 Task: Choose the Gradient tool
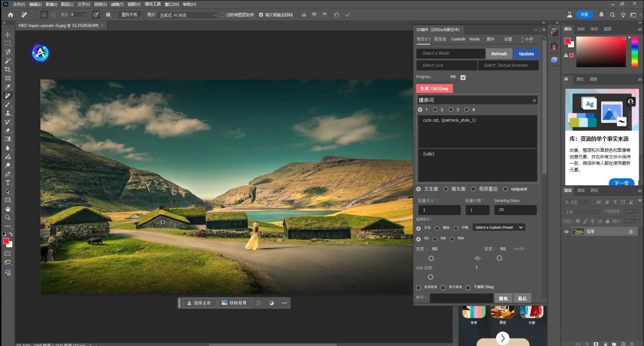[7, 139]
